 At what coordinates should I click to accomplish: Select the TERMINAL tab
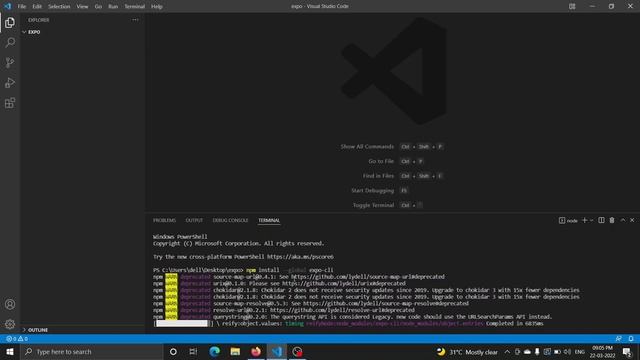(x=269, y=220)
